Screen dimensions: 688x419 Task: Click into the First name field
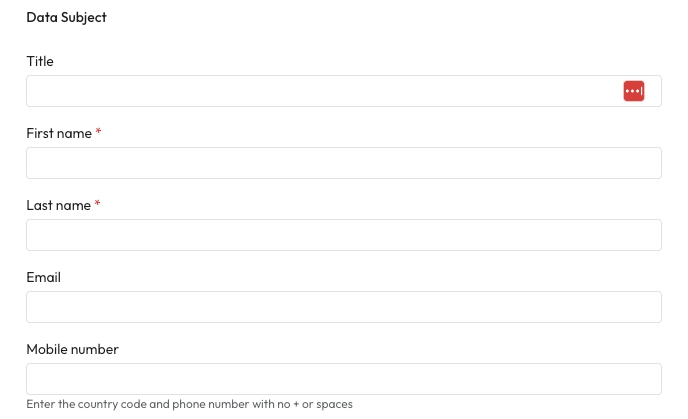pos(344,163)
